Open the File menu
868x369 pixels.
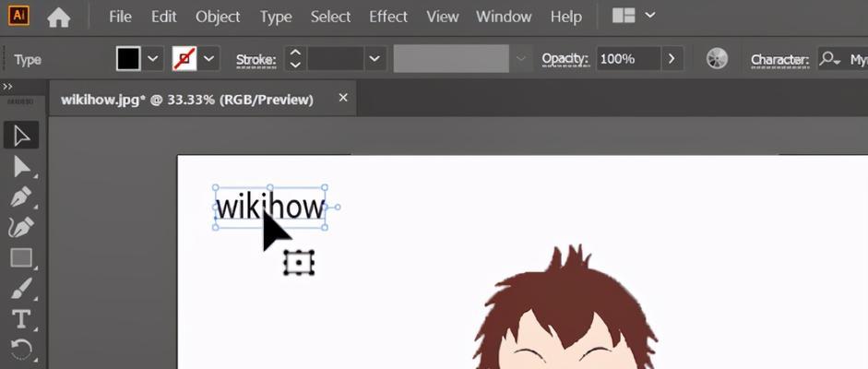pyautogui.click(x=120, y=18)
